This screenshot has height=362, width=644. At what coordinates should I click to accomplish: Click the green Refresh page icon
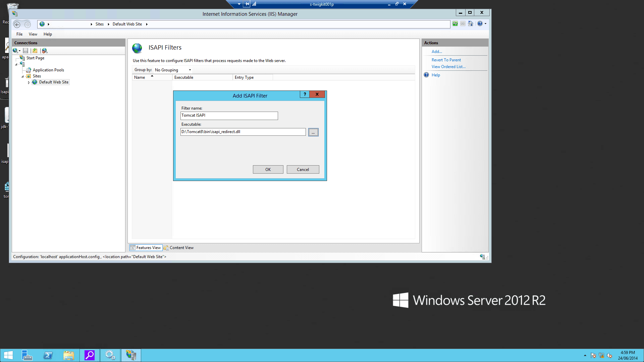pos(455,24)
